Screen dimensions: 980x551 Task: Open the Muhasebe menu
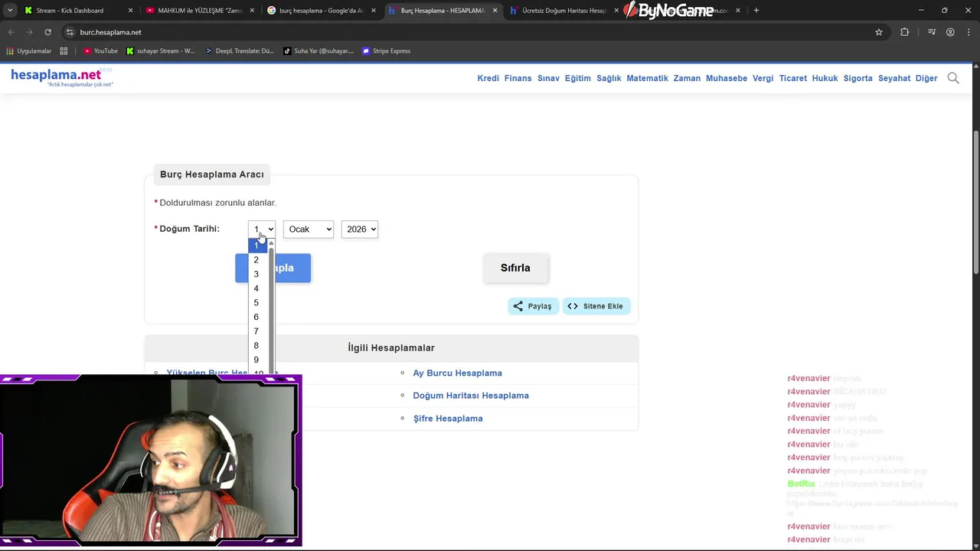(727, 78)
